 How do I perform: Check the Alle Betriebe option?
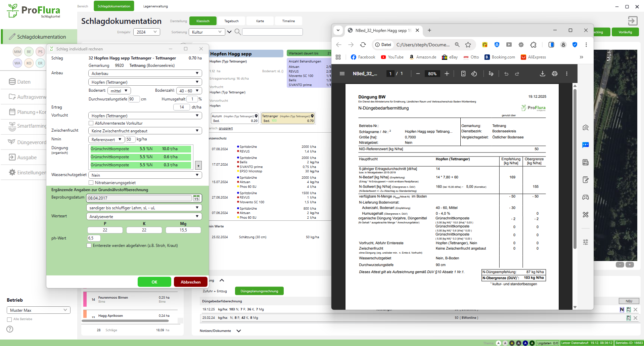[9, 319]
